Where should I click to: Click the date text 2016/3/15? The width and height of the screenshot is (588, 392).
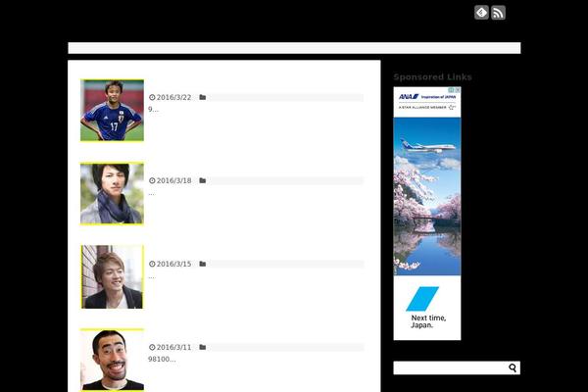point(173,264)
